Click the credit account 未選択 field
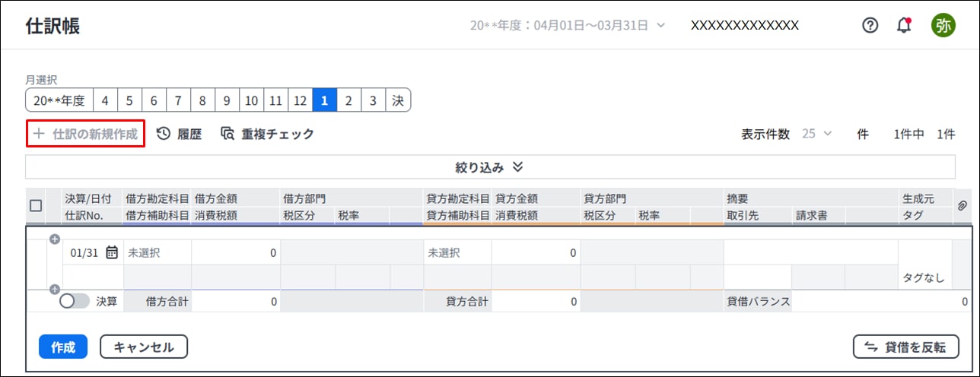The image size is (980, 377). click(457, 252)
